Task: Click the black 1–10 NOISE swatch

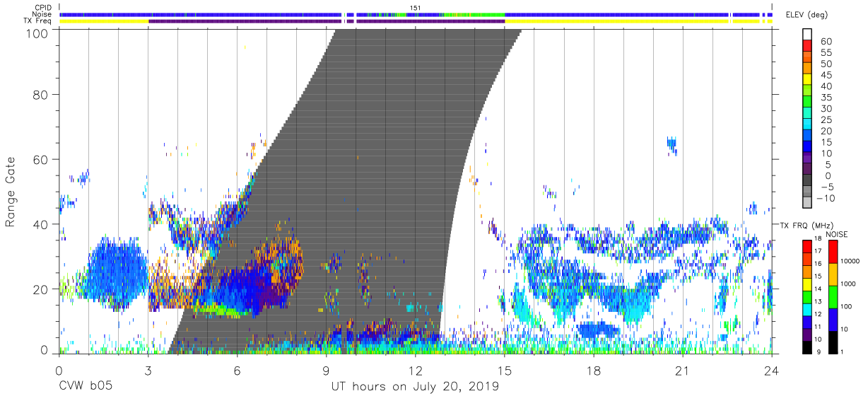Action: pos(833,342)
